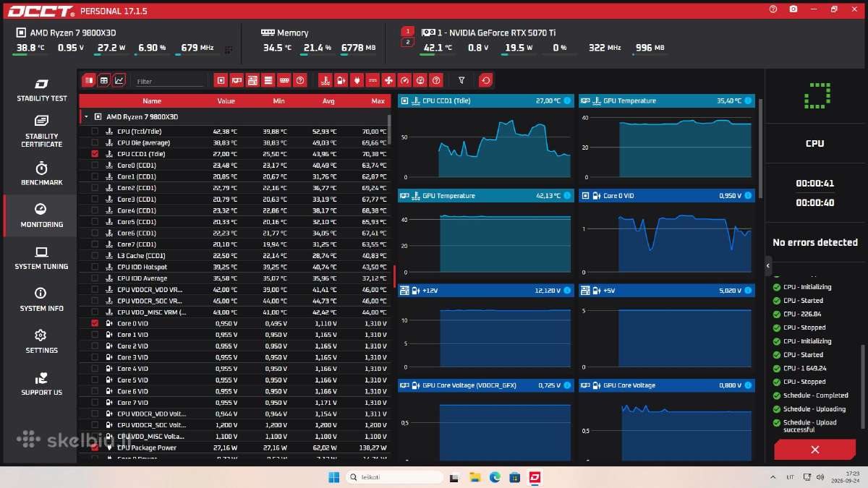This screenshot has height=488, width=868.
Task: Click the graph panel vertical scrollbar
Action: [x=759, y=148]
